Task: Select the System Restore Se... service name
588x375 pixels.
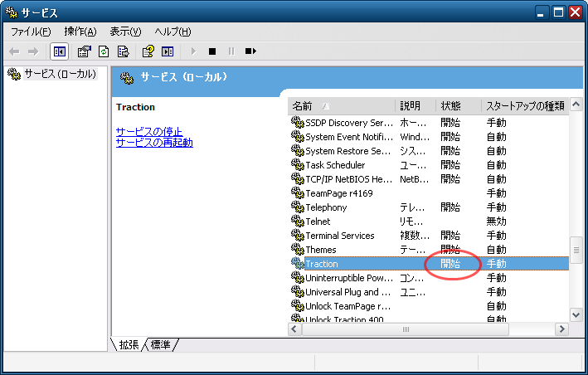Action: click(x=348, y=151)
